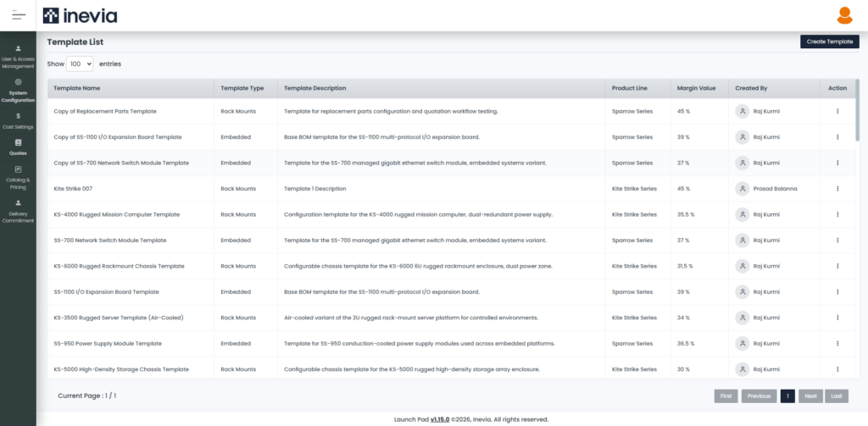Open action menu for KS-6000 Rugged Rackmount Chassis
The height and width of the screenshot is (426, 868).
pyautogui.click(x=837, y=266)
